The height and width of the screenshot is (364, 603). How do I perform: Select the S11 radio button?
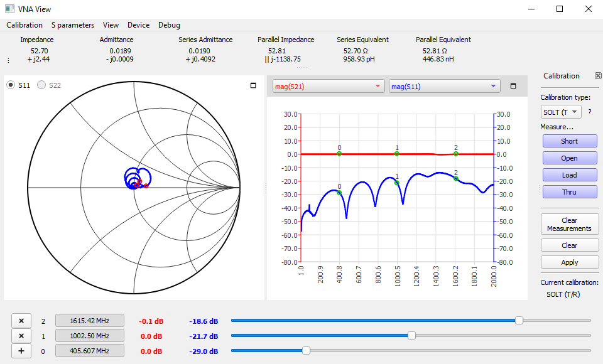[11, 85]
